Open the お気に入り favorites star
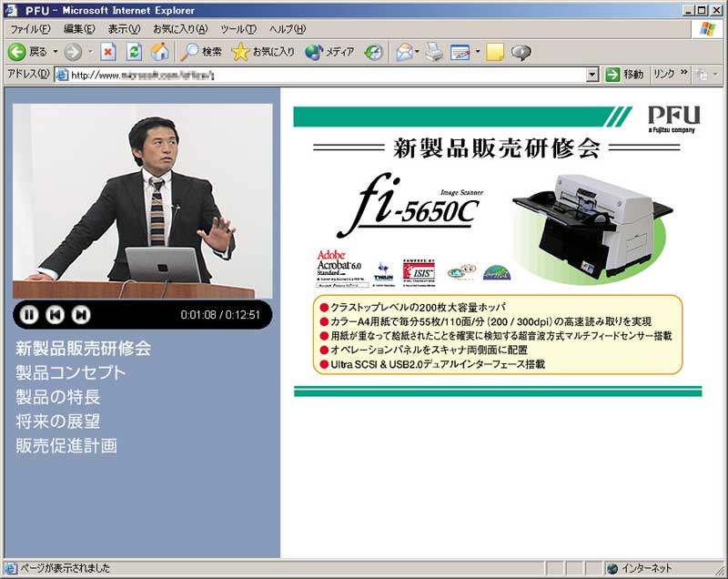This screenshot has height=579, width=728. click(x=263, y=52)
